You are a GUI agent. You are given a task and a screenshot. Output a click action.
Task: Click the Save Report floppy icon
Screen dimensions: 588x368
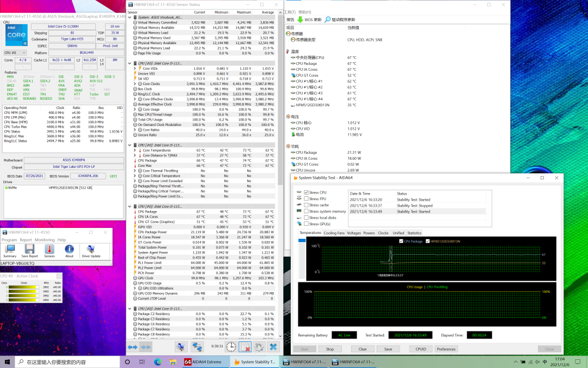tap(29, 250)
